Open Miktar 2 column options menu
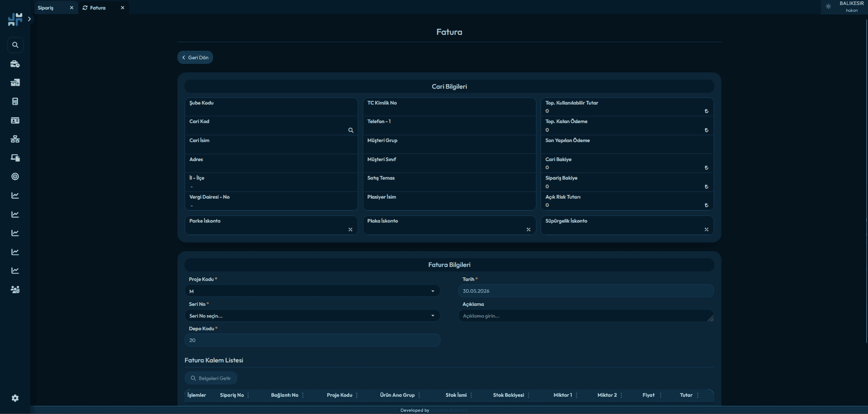Viewport: 868px width, 414px height. pos(621,395)
